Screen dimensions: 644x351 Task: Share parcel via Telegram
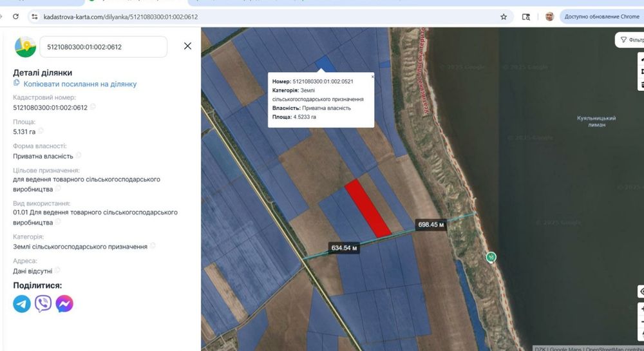click(x=22, y=304)
